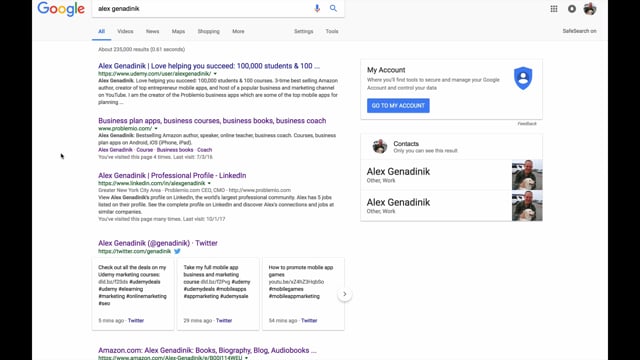Viewport: 640px width, 360px height.
Task: Click the first contact's photo thumbnail
Action: (527, 175)
